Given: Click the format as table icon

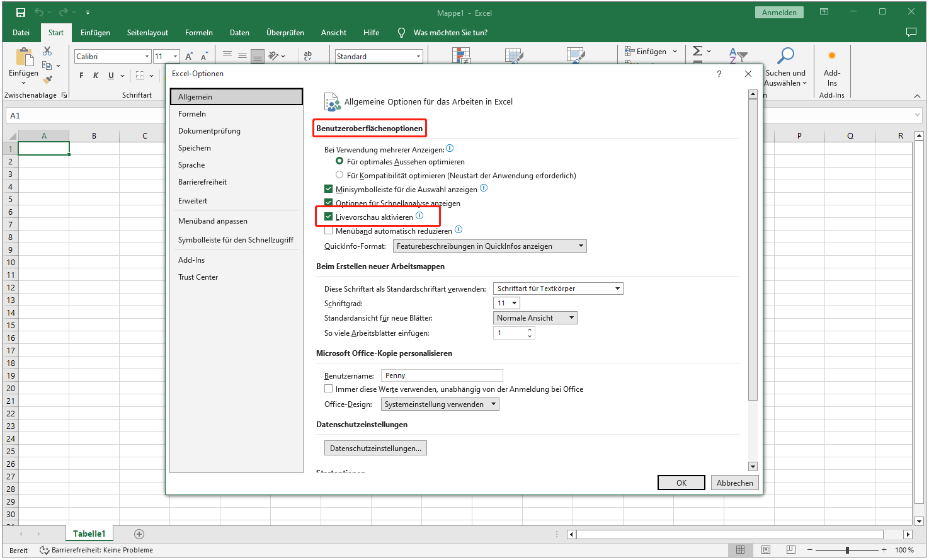Looking at the screenshot, I should pyautogui.click(x=514, y=56).
